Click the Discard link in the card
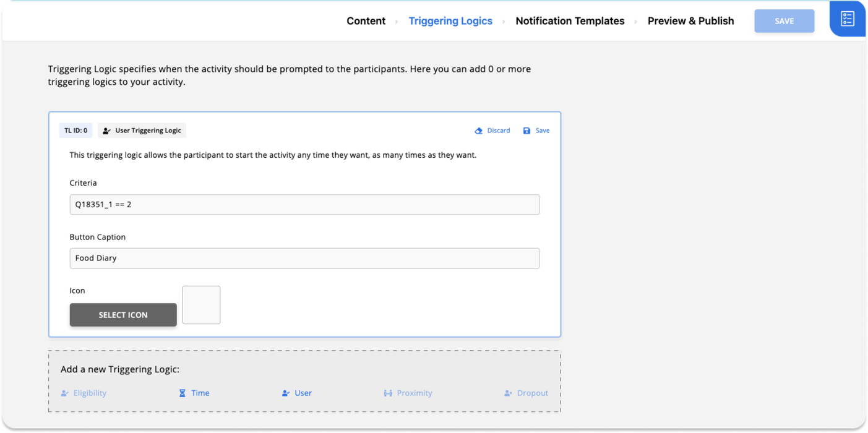 click(x=498, y=131)
